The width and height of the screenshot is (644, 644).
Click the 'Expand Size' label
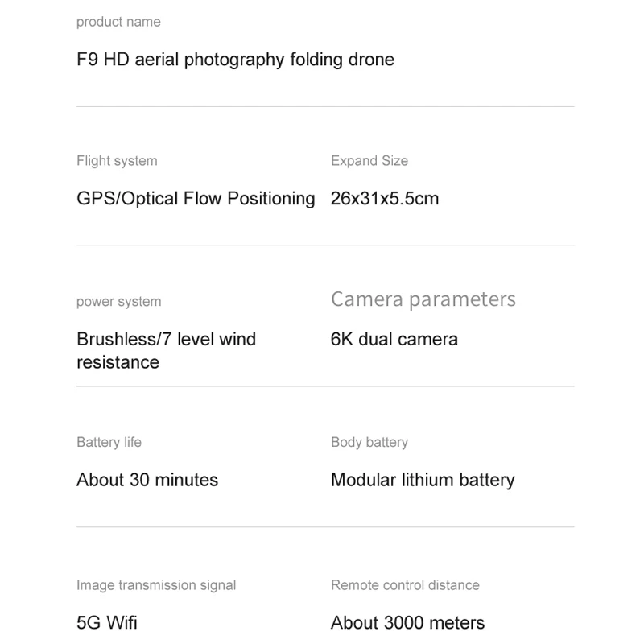pos(369,161)
